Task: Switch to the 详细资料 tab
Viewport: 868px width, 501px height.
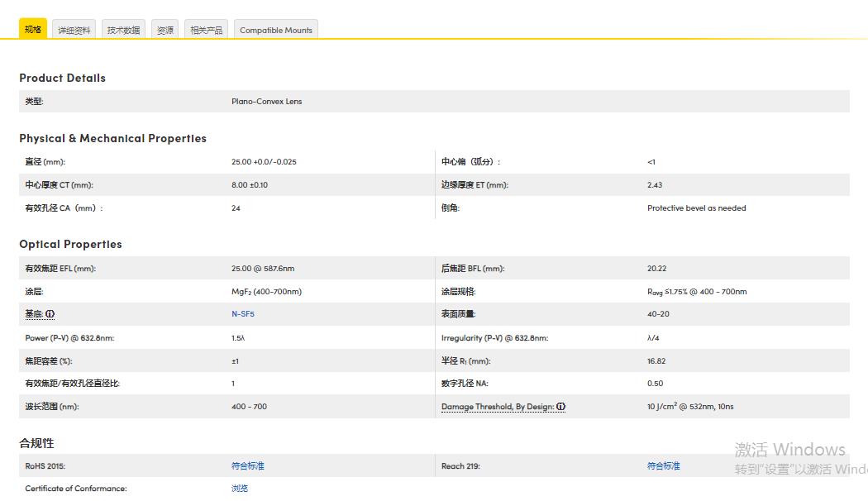Action: 74,30
